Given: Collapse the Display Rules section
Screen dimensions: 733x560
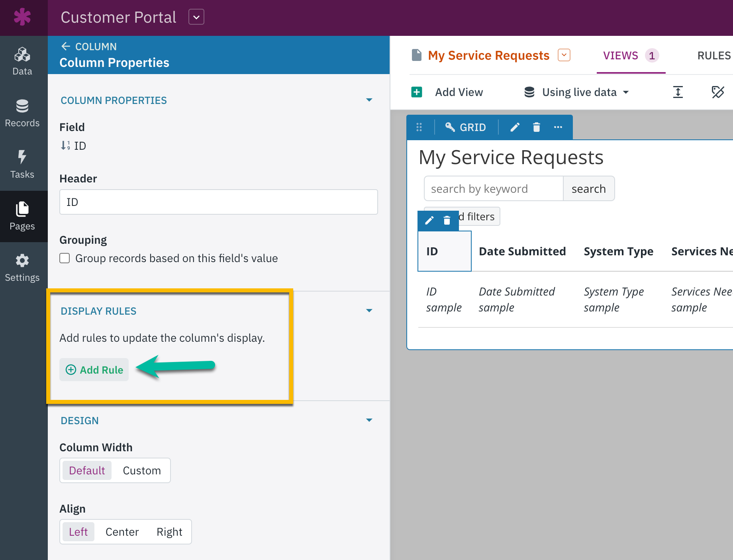Looking at the screenshot, I should [369, 311].
